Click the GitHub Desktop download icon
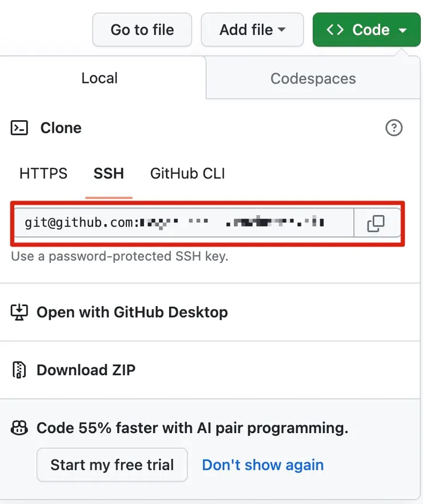 point(19,312)
